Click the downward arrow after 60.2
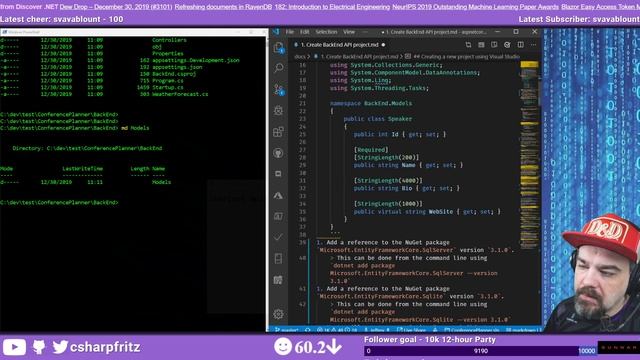 click(x=334, y=347)
